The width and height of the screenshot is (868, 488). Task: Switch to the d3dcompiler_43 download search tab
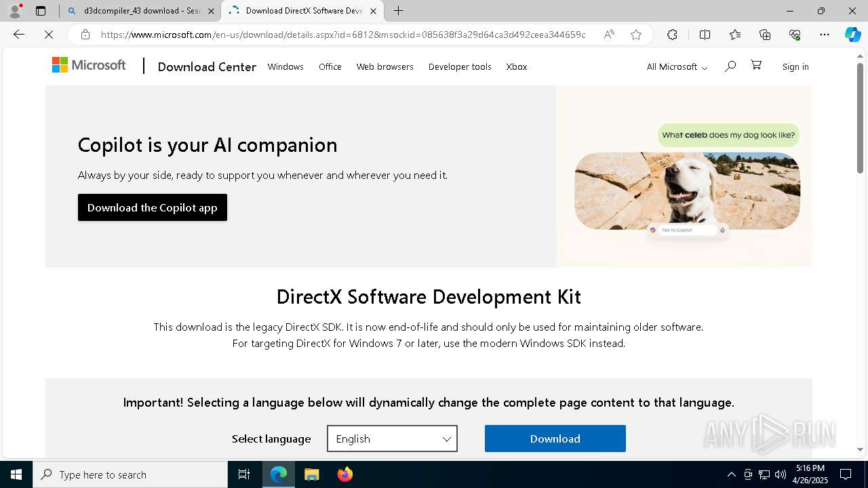(141, 11)
